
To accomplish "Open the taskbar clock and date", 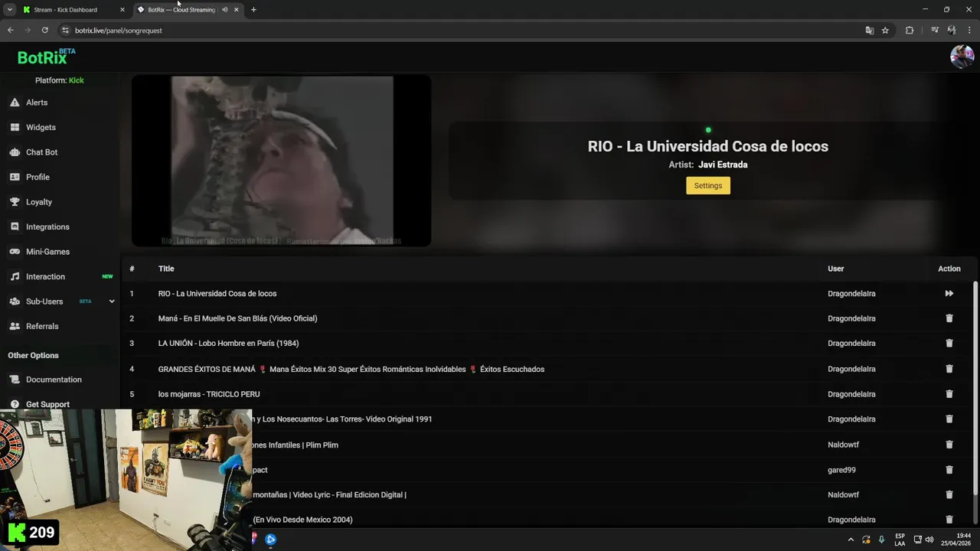I will pos(956,540).
